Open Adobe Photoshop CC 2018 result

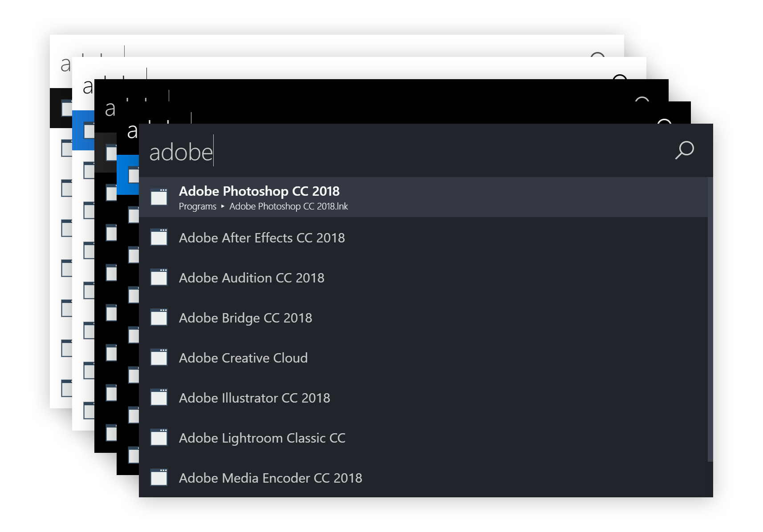423,197
